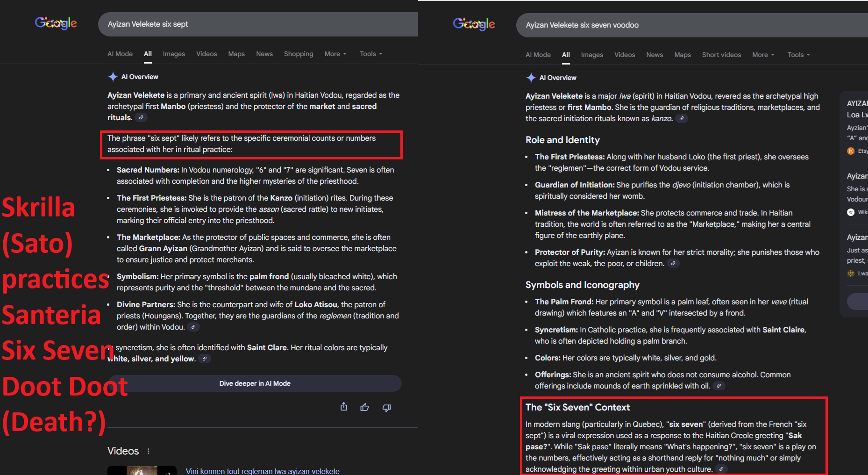Open the source link icon after 'the poor, or children.'
The height and width of the screenshot is (475, 868).
coord(673,263)
